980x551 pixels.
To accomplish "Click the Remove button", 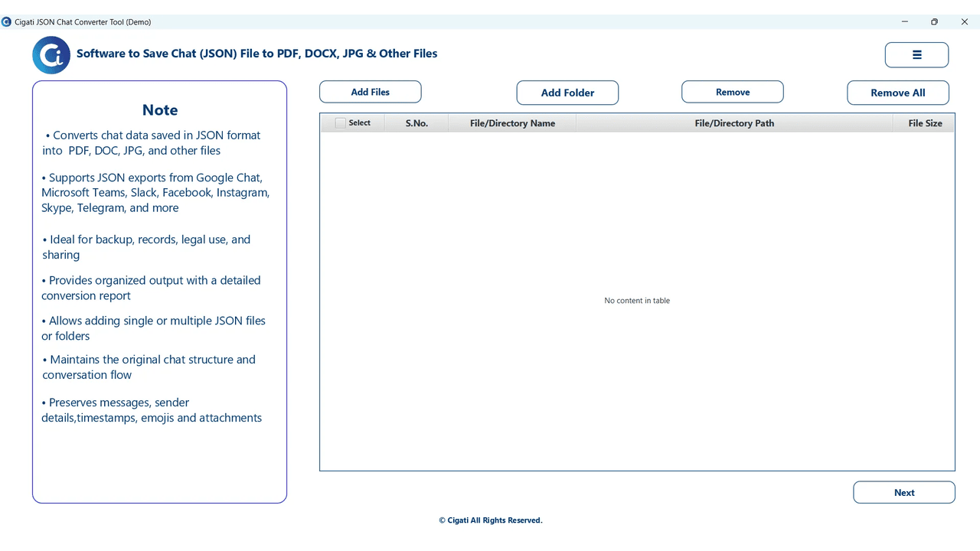I will 733,92.
